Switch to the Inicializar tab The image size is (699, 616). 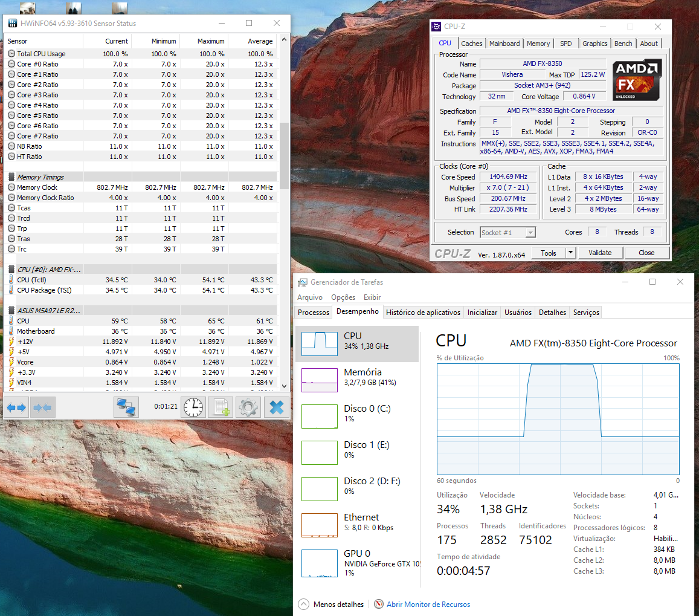click(x=482, y=313)
